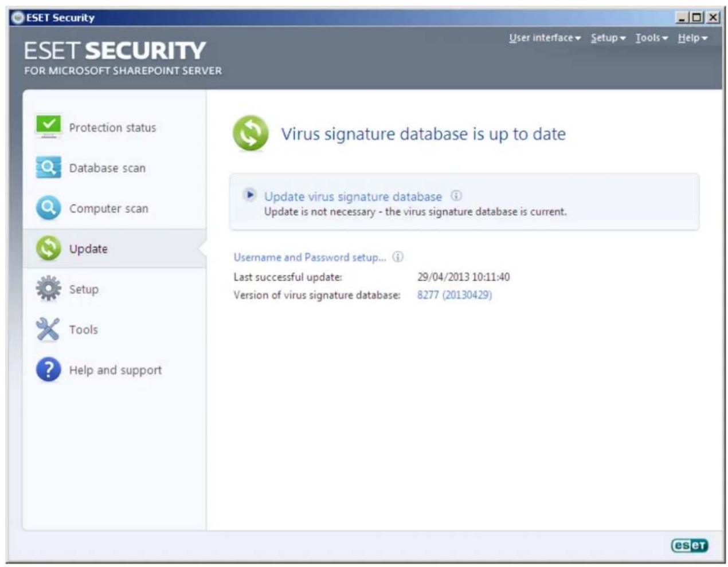Click the ESET title bar application icon
The height and width of the screenshot is (567, 728).
(x=18, y=17)
